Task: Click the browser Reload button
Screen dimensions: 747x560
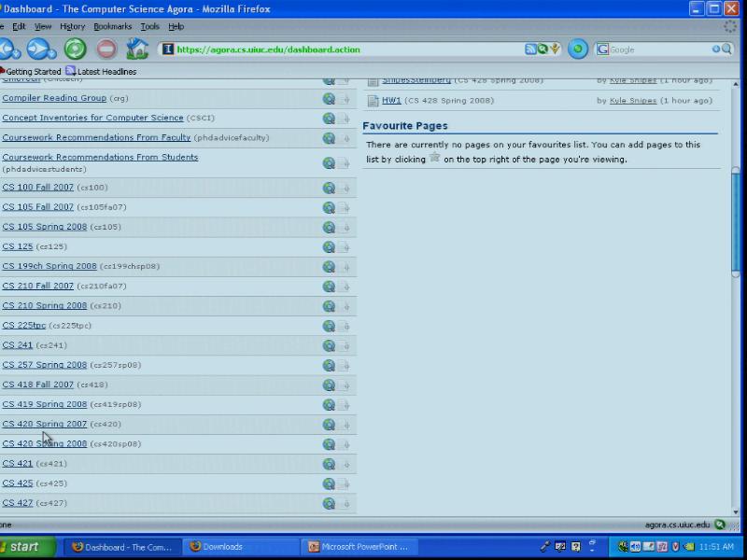Action: (75, 49)
